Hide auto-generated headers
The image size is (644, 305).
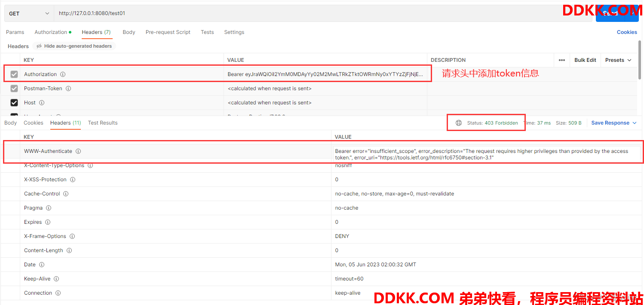click(74, 46)
